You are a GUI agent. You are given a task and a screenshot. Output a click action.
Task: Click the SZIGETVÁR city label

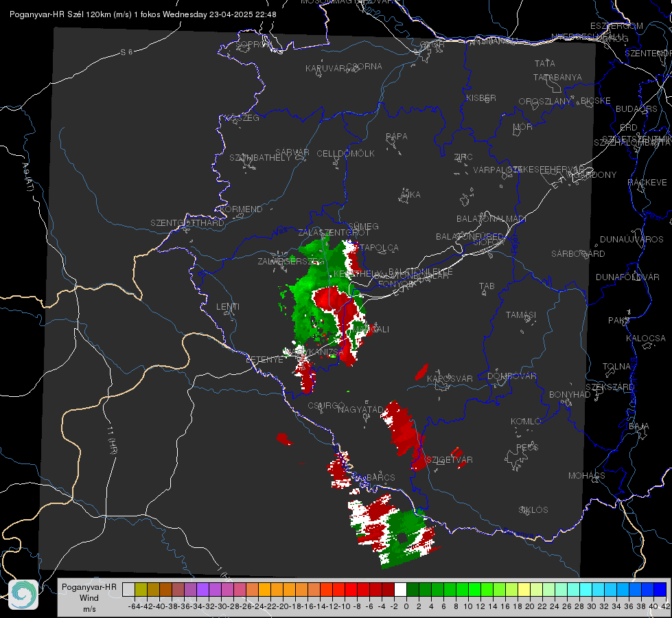(449, 460)
